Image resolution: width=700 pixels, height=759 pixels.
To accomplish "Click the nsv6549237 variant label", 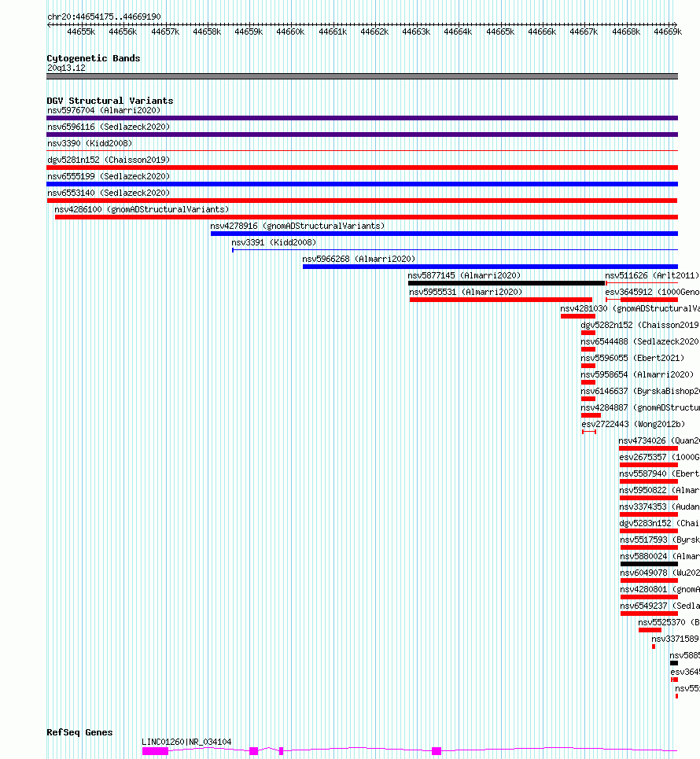I will tap(660, 606).
